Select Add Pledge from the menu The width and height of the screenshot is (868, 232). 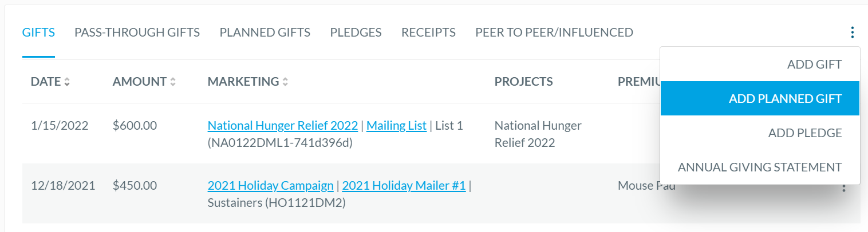click(x=760, y=133)
